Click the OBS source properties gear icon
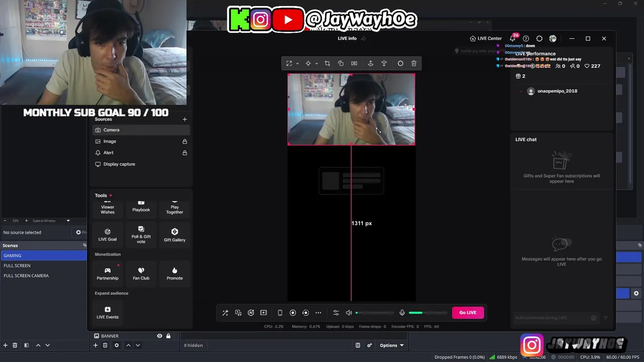 (x=117, y=345)
